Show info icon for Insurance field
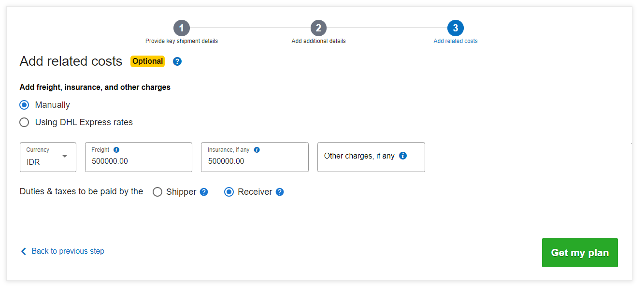 257,150
